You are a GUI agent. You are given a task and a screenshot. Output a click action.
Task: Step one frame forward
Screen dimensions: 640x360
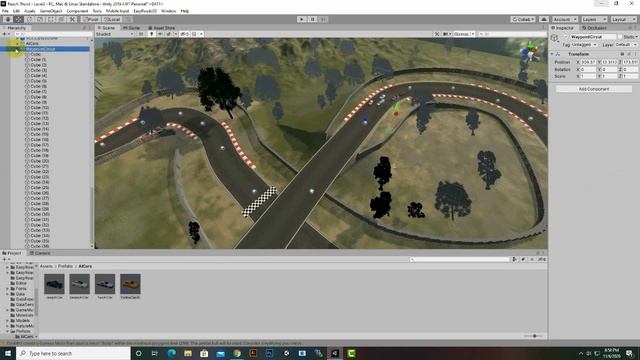coord(323,19)
